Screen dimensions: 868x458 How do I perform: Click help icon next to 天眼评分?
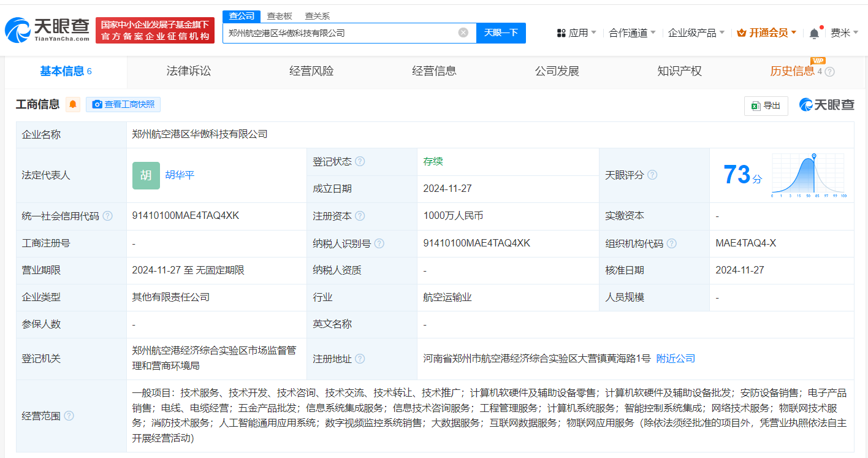(x=652, y=175)
